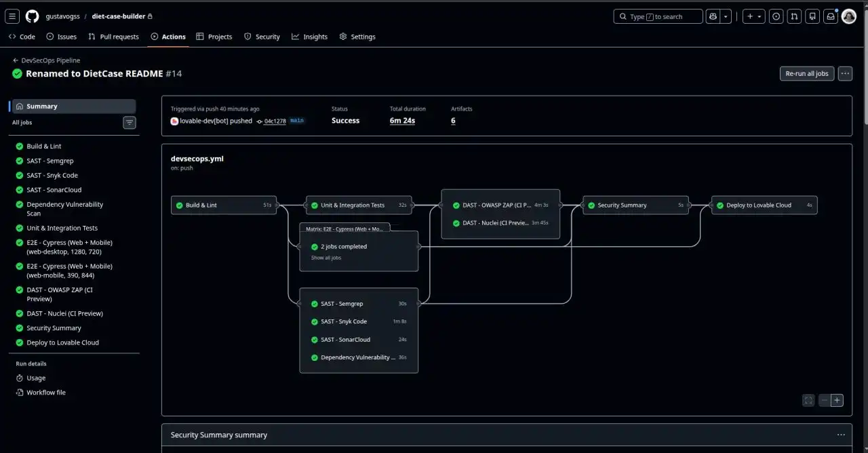Zoom in the workflow graph
Screen dimensions: 868x453
(x=837, y=401)
